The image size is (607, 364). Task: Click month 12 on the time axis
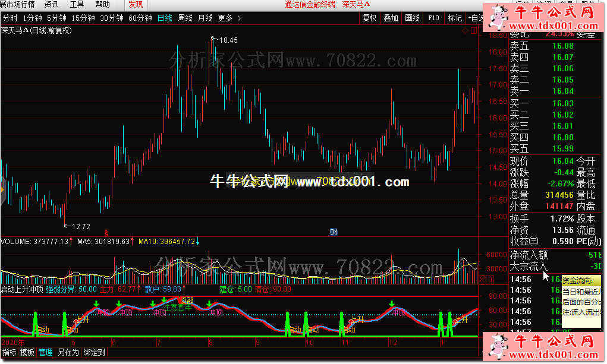pyautogui.click(x=393, y=343)
